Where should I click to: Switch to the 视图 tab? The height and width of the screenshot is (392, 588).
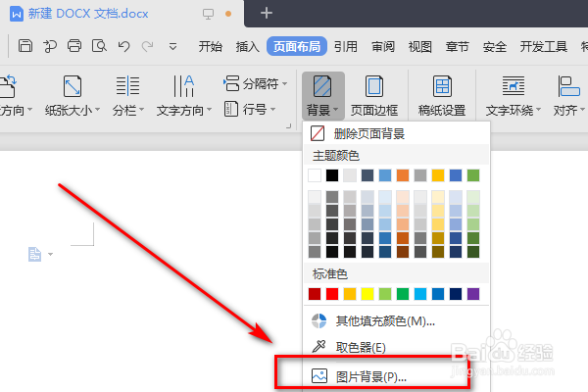click(420, 46)
